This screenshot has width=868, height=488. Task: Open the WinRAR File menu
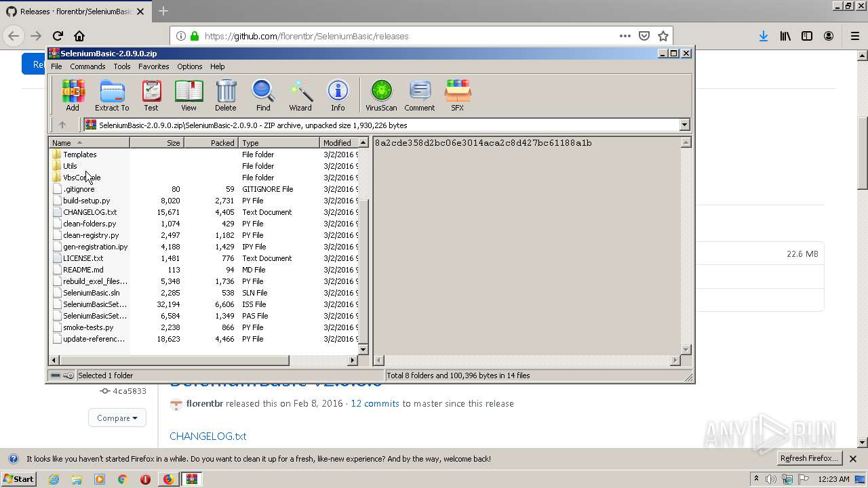tap(56, 66)
